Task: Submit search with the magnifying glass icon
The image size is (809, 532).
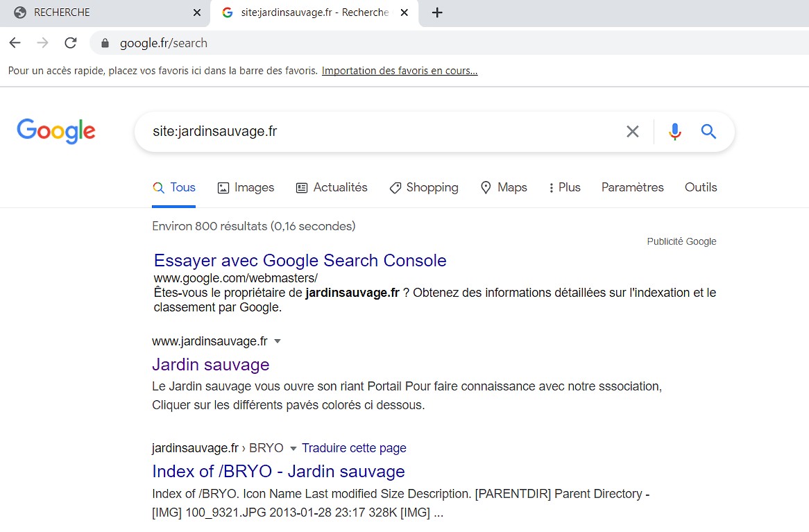Action: (x=708, y=132)
